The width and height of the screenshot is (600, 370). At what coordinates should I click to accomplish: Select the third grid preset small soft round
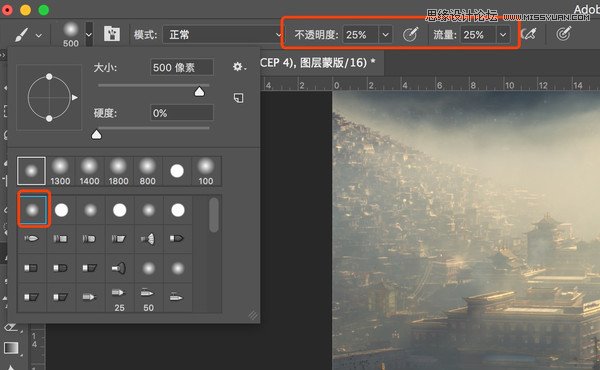point(90,210)
